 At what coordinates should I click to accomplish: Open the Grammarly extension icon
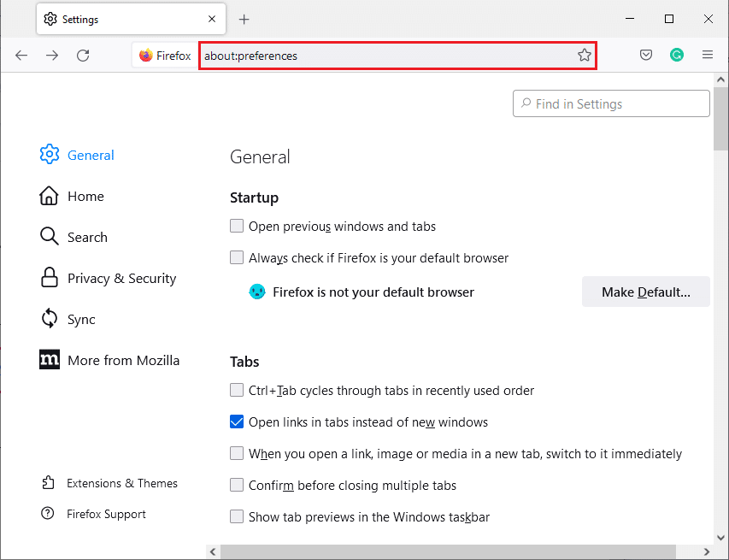click(677, 56)
